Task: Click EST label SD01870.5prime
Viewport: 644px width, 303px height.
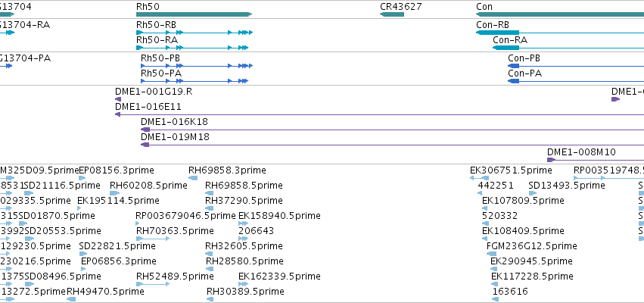Action: 57,216
